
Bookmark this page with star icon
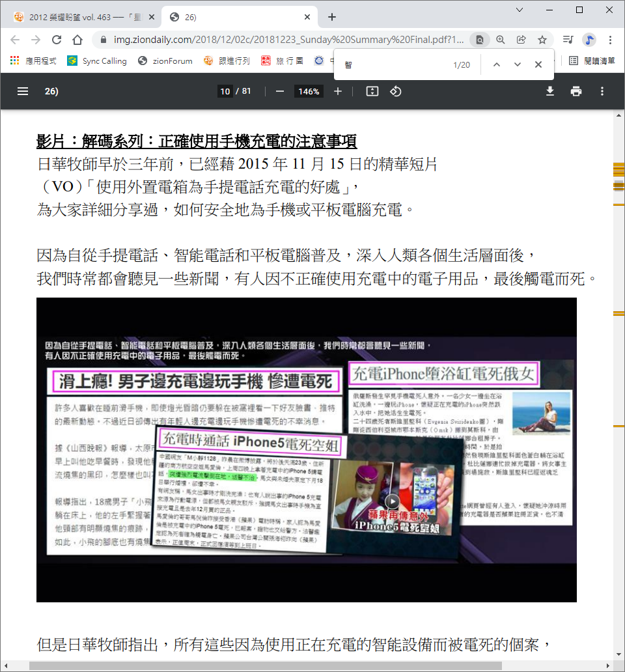pos(542,40)
